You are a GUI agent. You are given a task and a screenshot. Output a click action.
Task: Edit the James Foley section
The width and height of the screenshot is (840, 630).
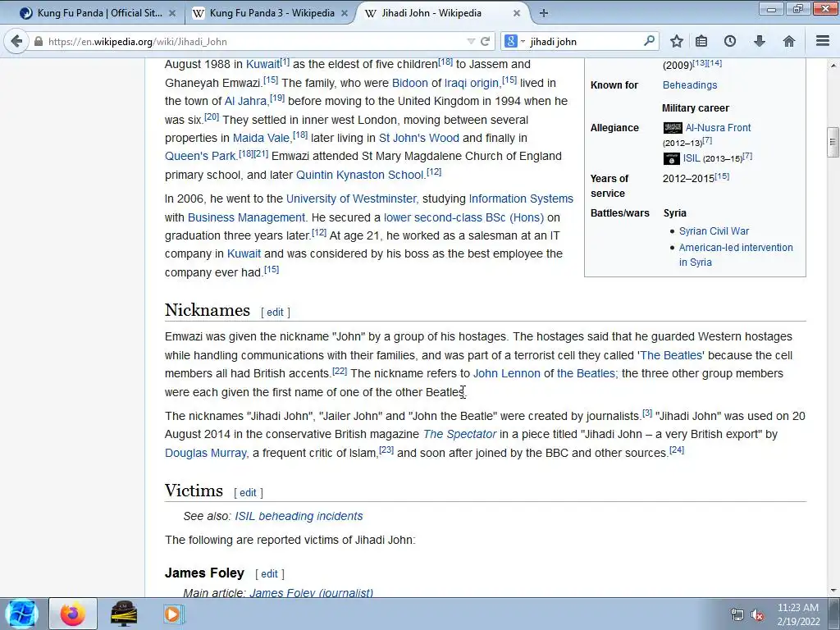[x=269, y=574]
